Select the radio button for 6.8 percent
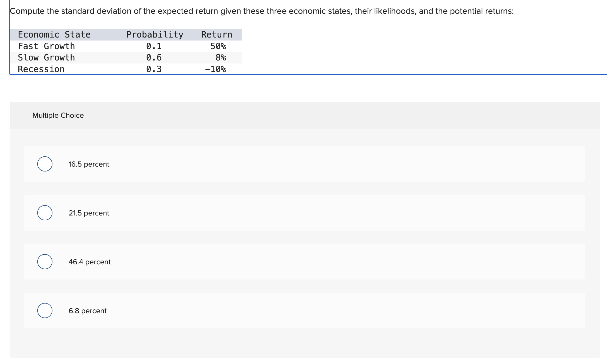607x364 pixels. coord(45,311)
